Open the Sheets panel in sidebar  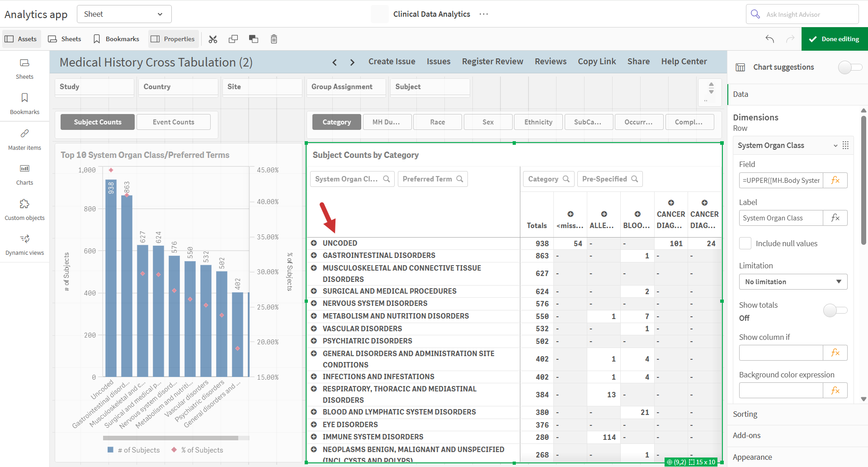pyautogui.click(x=24, y=69)
